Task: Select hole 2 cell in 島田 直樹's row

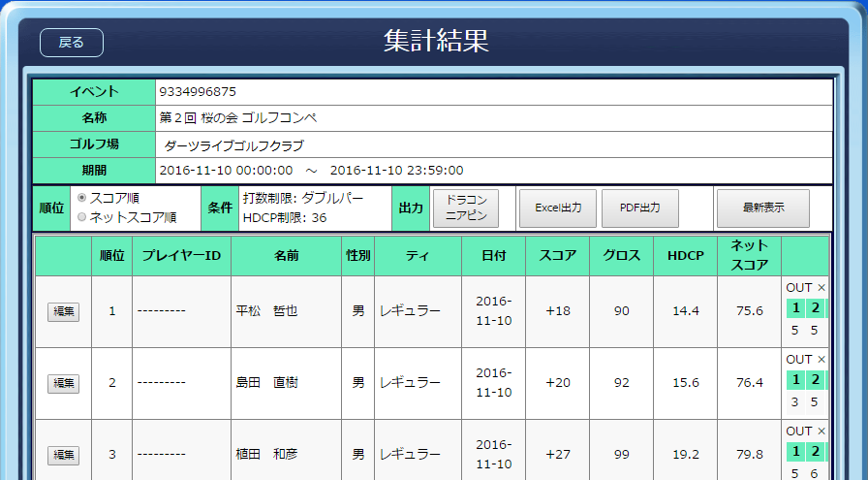Action: click(x=816, y=380)
